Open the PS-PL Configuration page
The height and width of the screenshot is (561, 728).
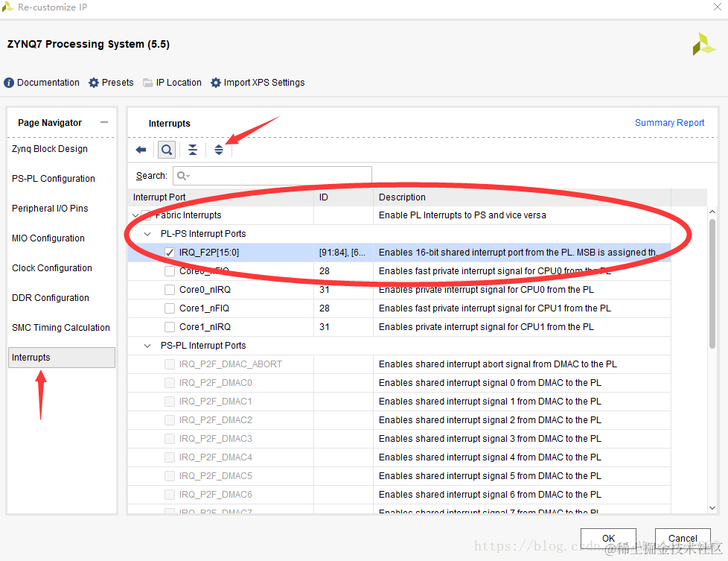[54, 179]
